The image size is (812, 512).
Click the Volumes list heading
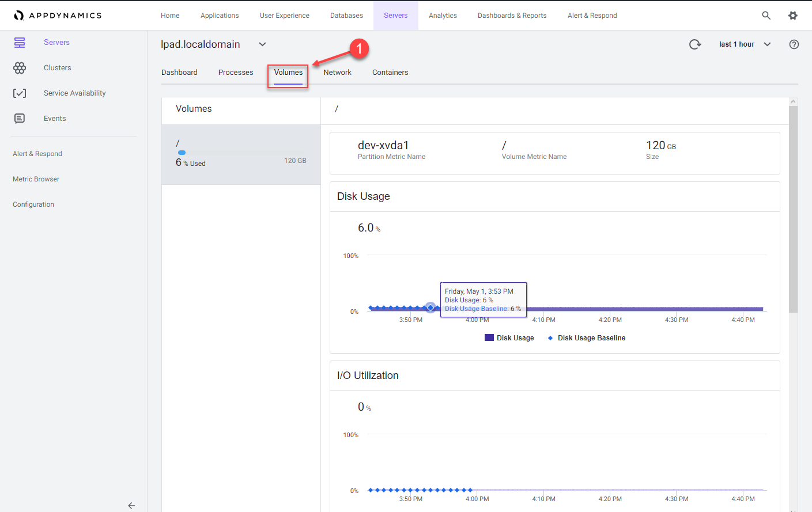coord(194,109)
